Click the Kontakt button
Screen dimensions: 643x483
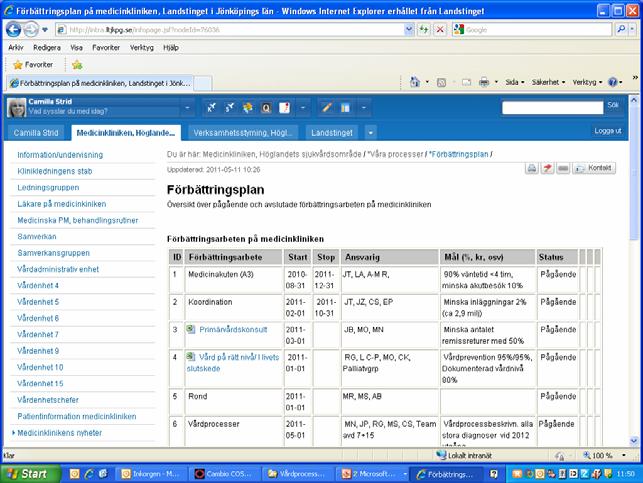pyautogui.click(x=594, y=168)
